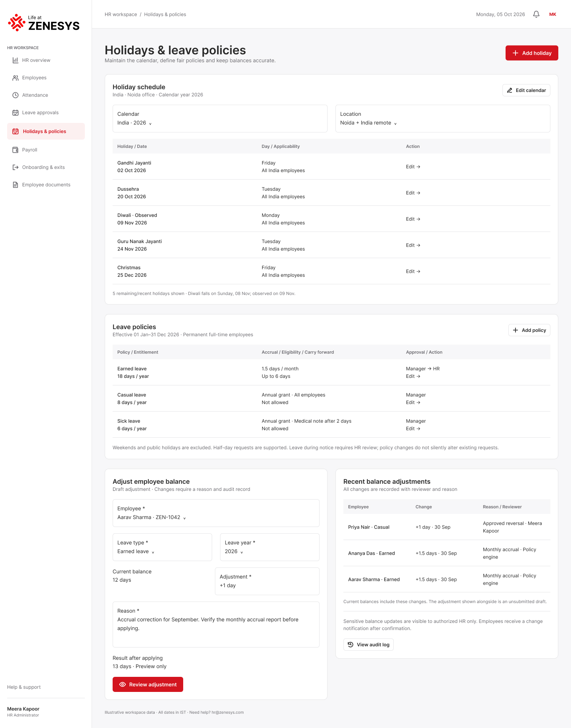The image size is (571, 728).
Task: Edit the Casual leave policy
Action: pos(413,402)
